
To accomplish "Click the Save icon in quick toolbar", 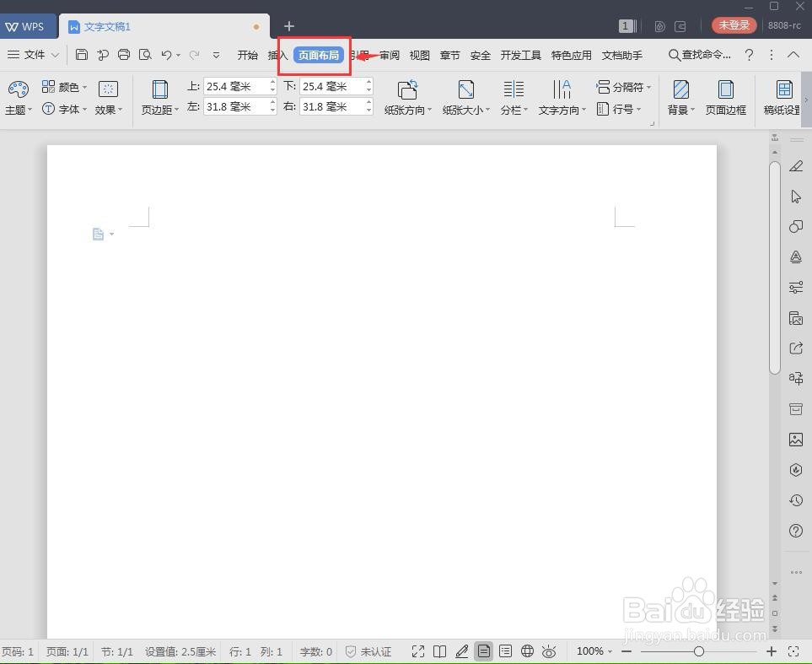I will (x=81, y=55).
